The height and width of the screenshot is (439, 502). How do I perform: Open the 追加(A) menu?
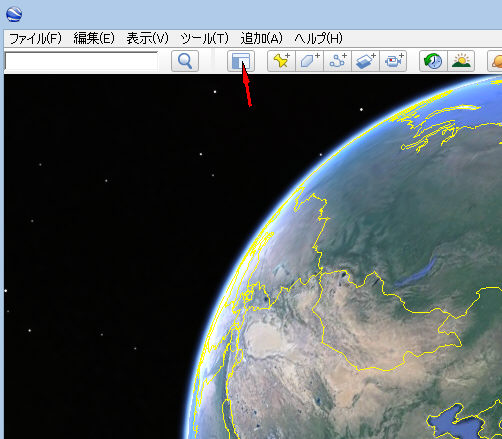(261, 39)
